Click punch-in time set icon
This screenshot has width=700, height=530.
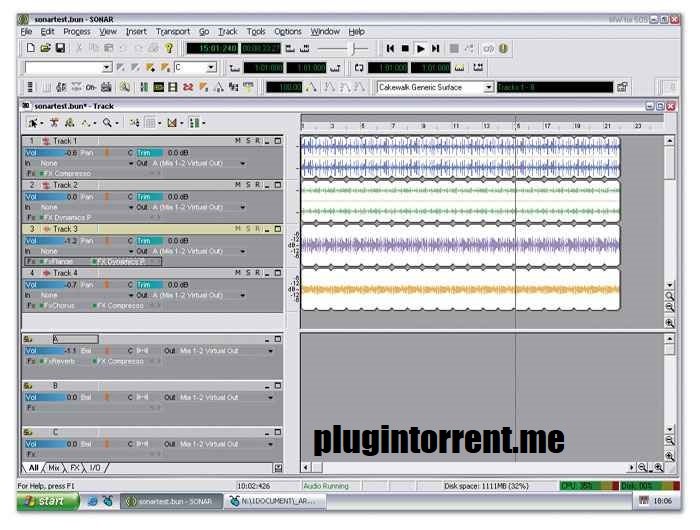[x=234, y=68]
